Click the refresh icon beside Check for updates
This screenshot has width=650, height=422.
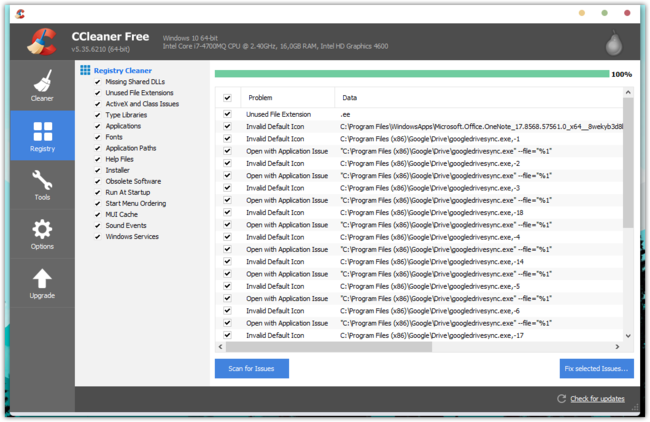point(561,398)
